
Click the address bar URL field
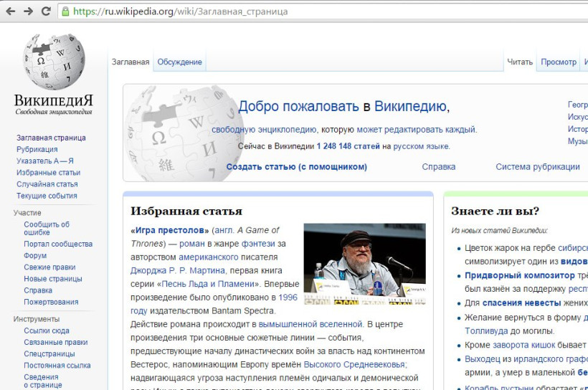287,11
